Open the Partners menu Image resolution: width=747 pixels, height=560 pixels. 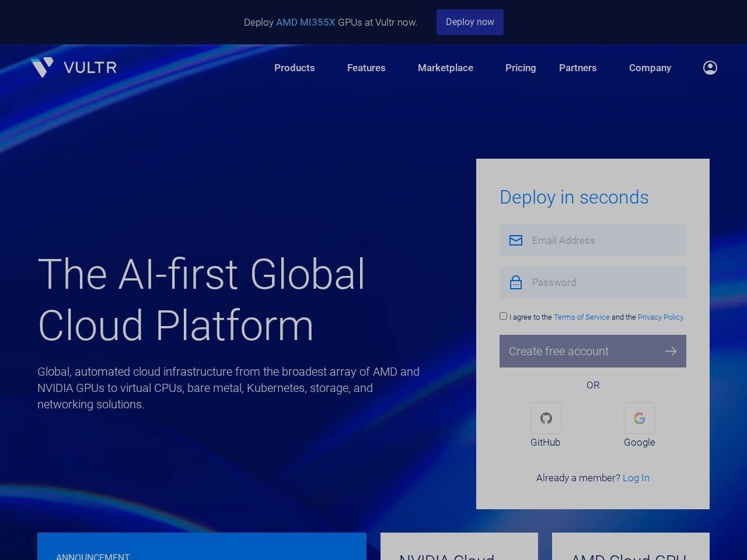point(578,68)
